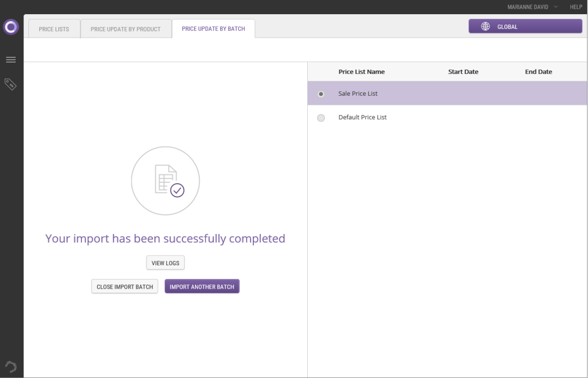
Task: Sort by the Start Date column header
Action: pos(463,72)
